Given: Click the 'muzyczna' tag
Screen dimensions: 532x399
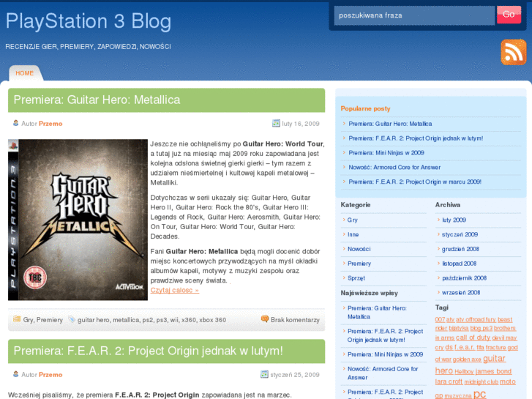Looking at the screenshot, I should pos(457,396).
